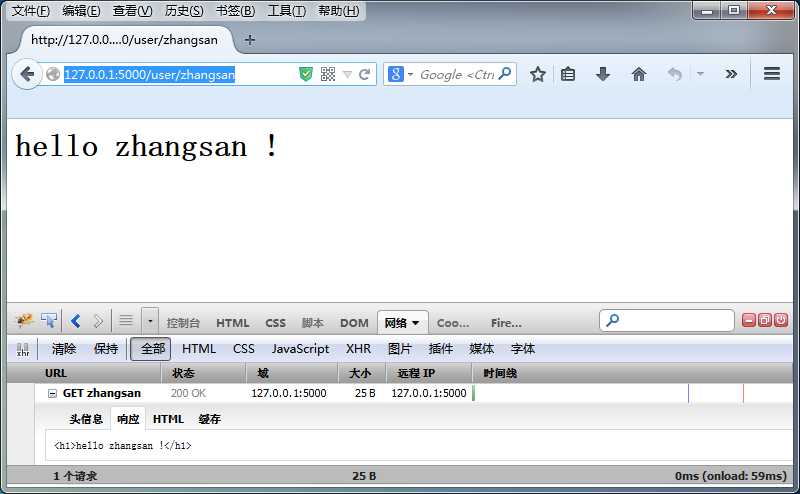Toggle the 保持 persist button
This screenshot has width=800, height=494.
pyautogui.click(x=106, y=349)
